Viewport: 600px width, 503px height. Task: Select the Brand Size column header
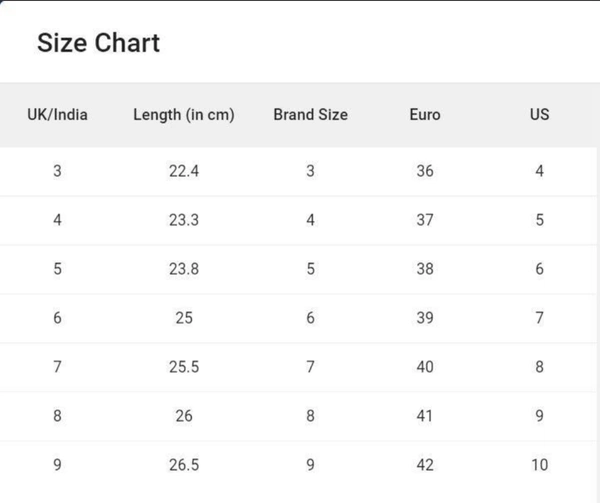click(310, 115)
